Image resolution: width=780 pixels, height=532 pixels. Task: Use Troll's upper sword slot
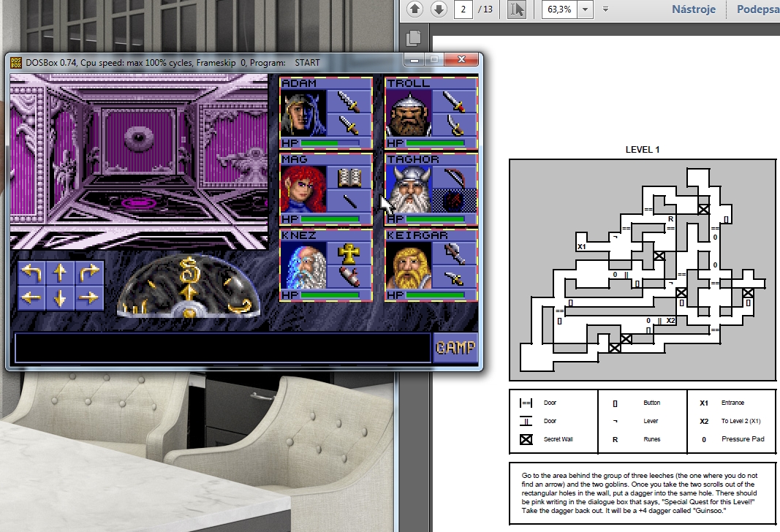[x=455, y=101]
